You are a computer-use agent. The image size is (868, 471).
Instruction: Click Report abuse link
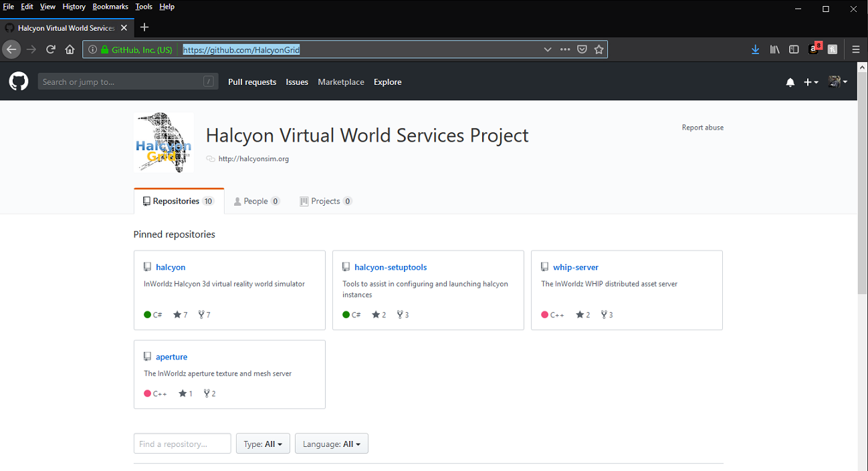click(x=703, y=128)
